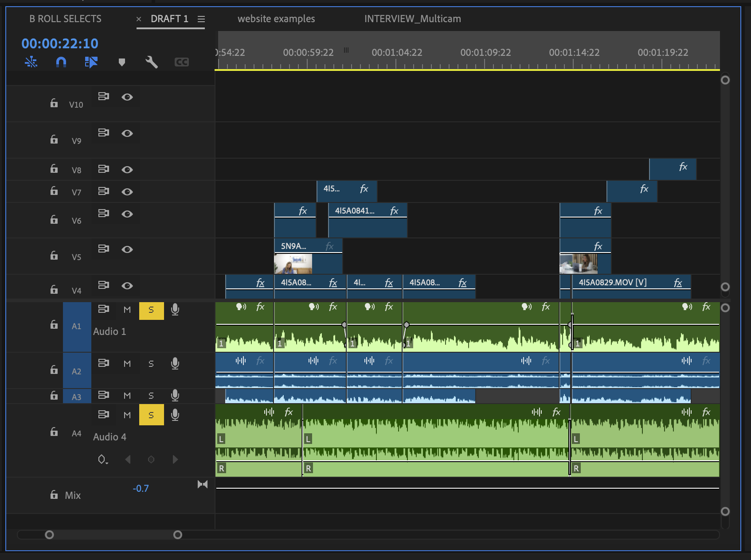
Task: Disable solo on Audio 4 track
Action: coord(151,415)
